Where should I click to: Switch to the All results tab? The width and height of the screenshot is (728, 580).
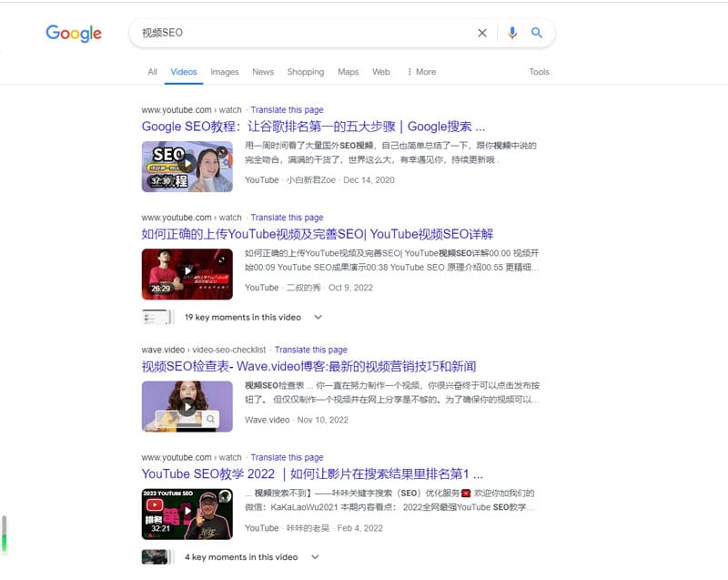point(152,72)
